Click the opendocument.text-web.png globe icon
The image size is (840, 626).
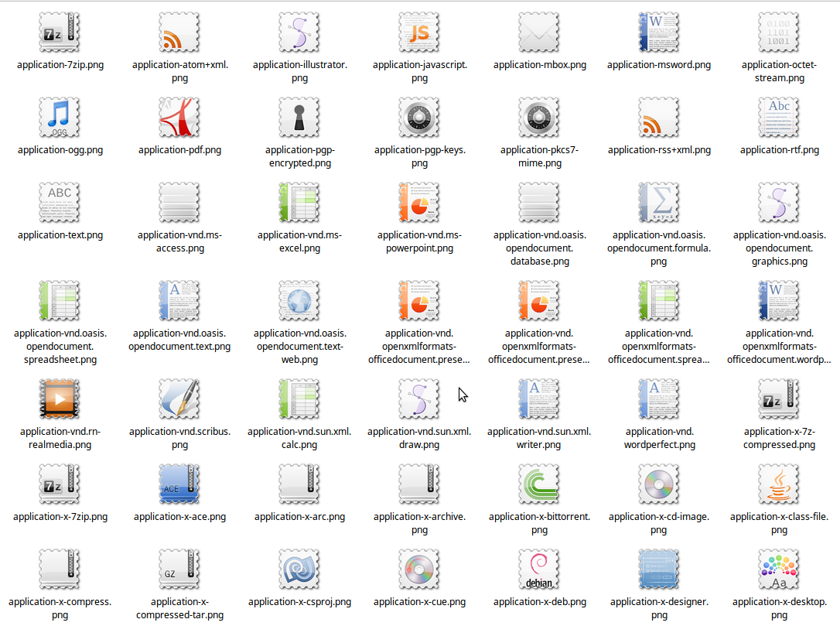[x=299, y=301]
